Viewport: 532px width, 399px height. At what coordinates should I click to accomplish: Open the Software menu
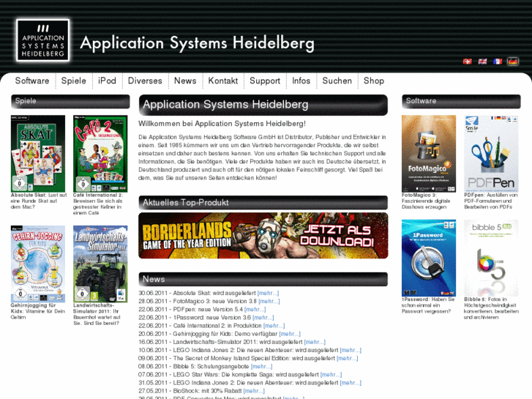32,81
